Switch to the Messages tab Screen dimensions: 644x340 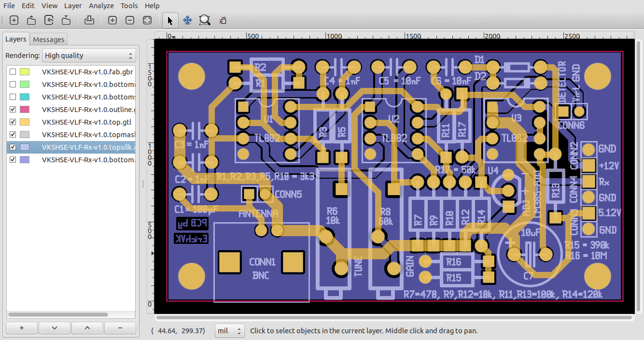click(x=48, y=39)
